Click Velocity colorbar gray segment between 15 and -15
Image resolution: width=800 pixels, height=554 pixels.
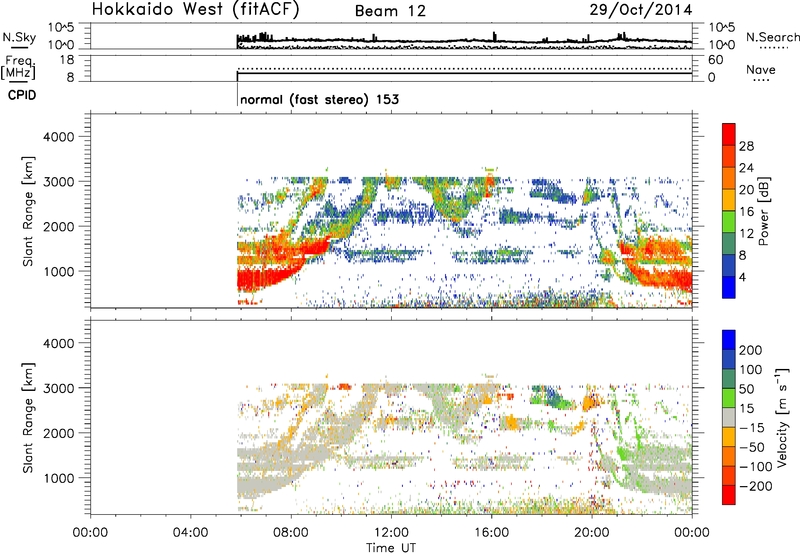(729, 417)
